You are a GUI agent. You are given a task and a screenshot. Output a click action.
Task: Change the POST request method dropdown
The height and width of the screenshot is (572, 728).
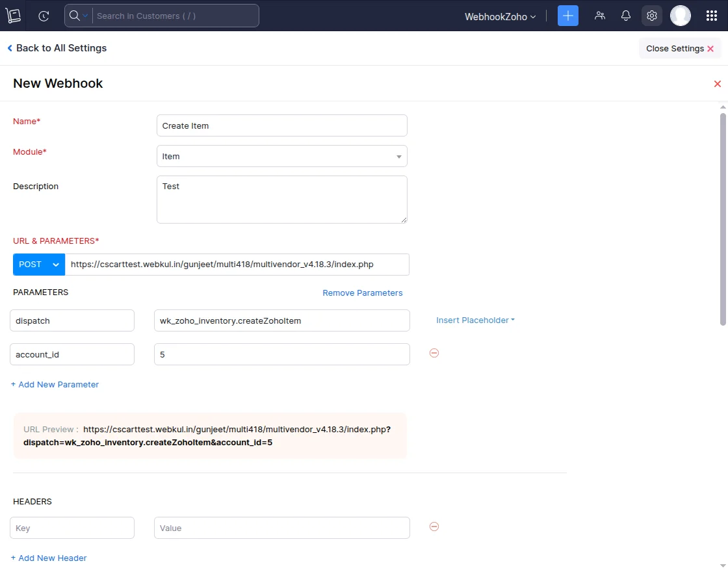[x=39, y=265]
